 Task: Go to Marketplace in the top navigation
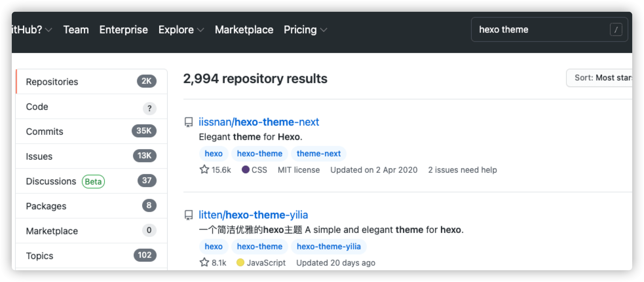(244, 30)
